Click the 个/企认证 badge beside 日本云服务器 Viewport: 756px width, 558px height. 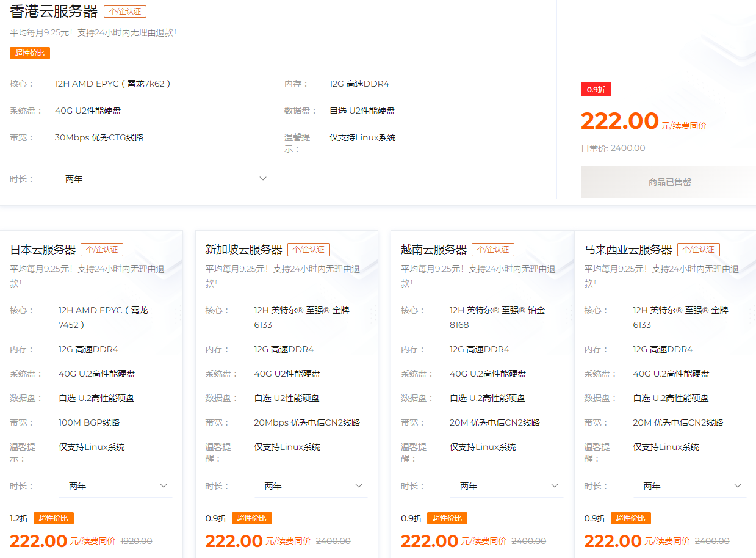(x=101, y=249)
